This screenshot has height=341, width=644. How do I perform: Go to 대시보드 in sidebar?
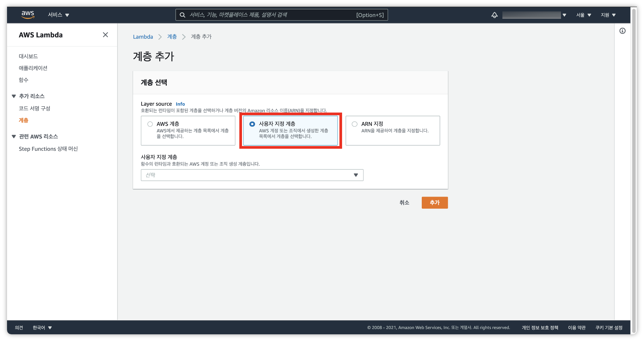28,56
